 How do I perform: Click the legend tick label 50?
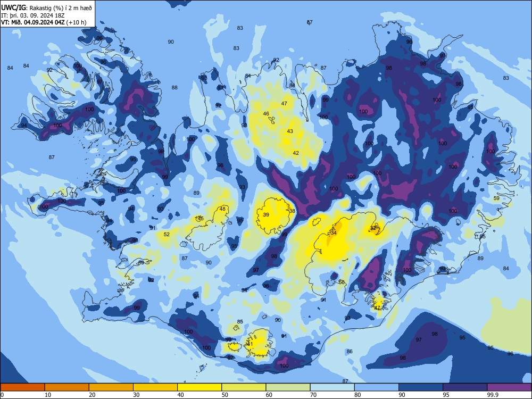(x=225, y=395)
